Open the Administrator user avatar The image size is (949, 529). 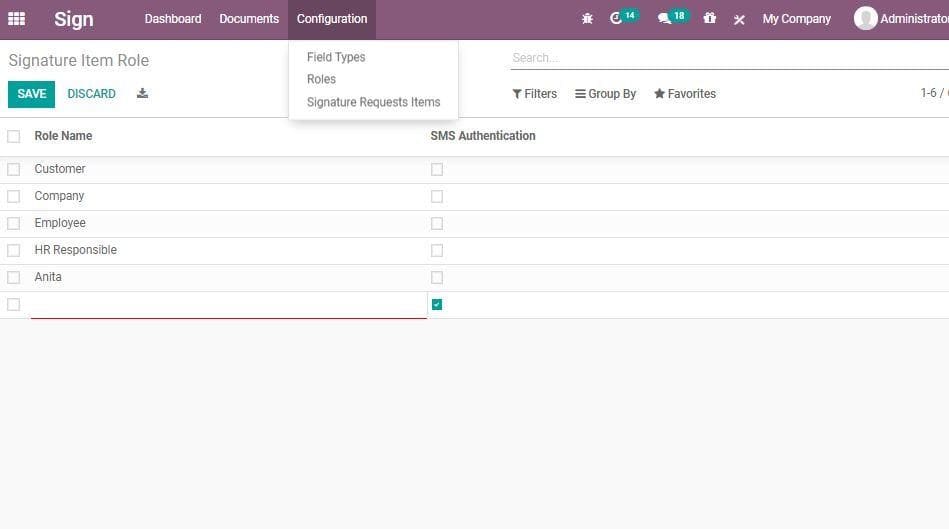[865, 18]
